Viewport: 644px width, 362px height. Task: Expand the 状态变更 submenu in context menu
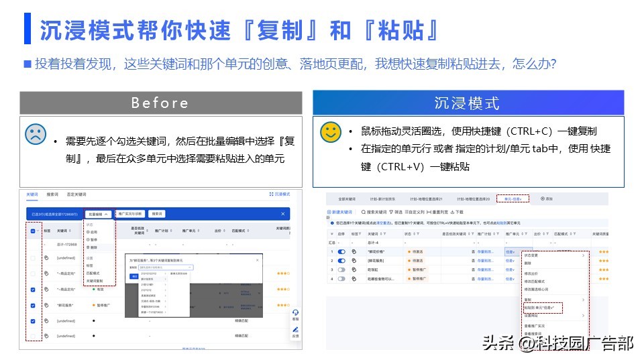[x=583, y=255]
